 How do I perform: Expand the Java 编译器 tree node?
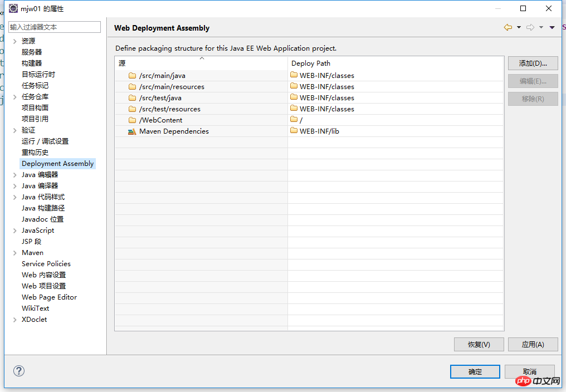pos(15,186)
